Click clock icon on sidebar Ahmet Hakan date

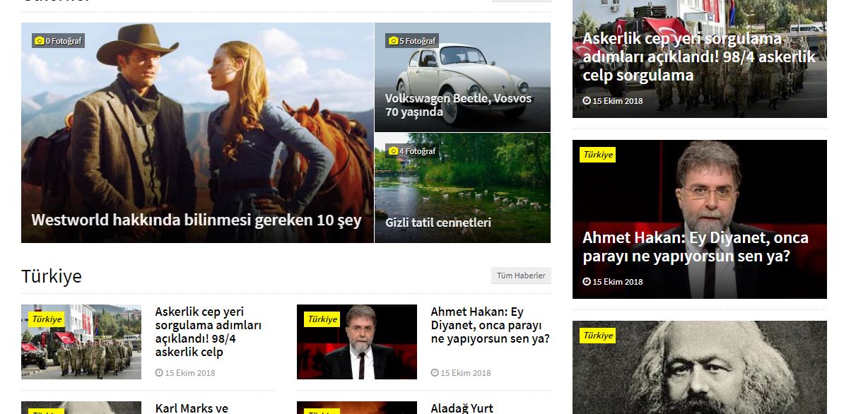click(587, 282)
